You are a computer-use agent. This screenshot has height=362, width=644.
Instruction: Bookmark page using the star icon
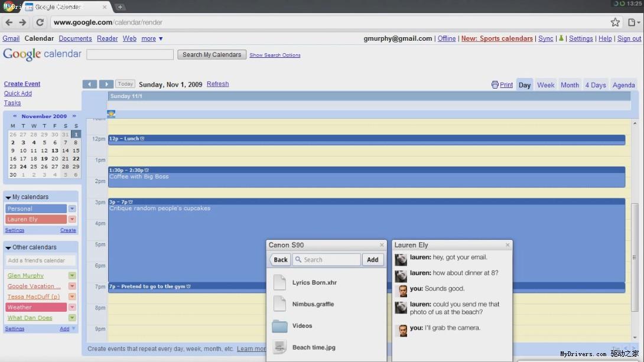615,22
